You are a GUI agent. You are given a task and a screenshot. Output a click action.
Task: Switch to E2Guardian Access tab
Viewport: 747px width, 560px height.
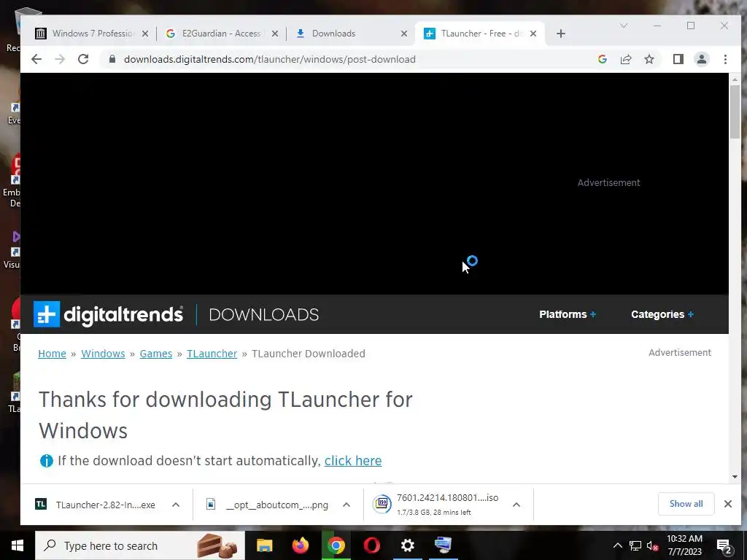pos(222,34)
